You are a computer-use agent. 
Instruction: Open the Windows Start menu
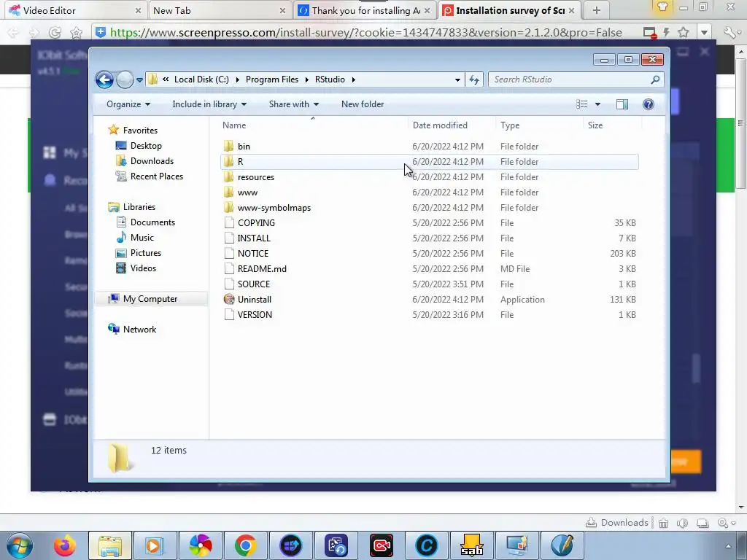[20, 545]
